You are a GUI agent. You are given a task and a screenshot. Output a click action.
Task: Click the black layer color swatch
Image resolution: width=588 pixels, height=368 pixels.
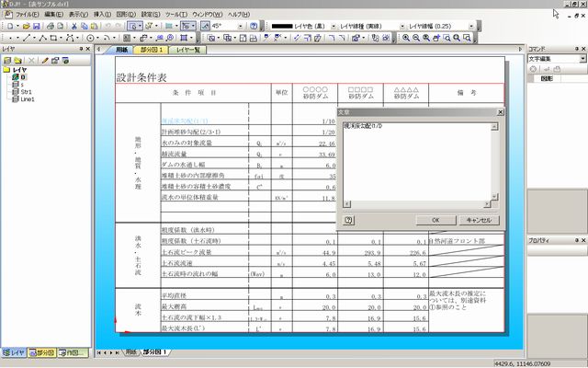[282, 27]
